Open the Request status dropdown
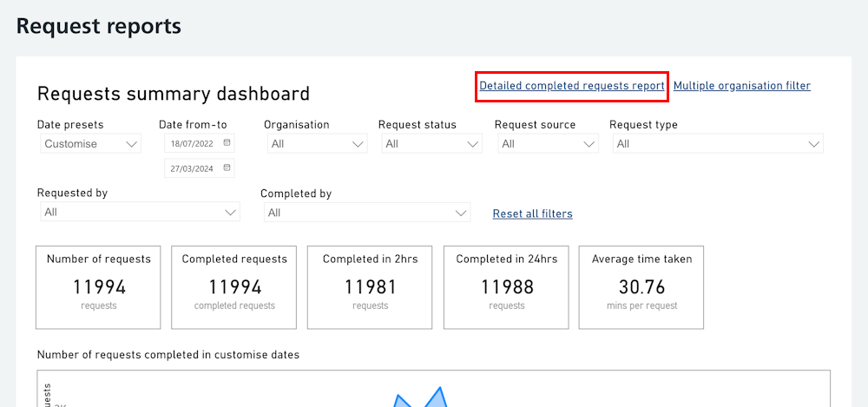 click(431, 144)
